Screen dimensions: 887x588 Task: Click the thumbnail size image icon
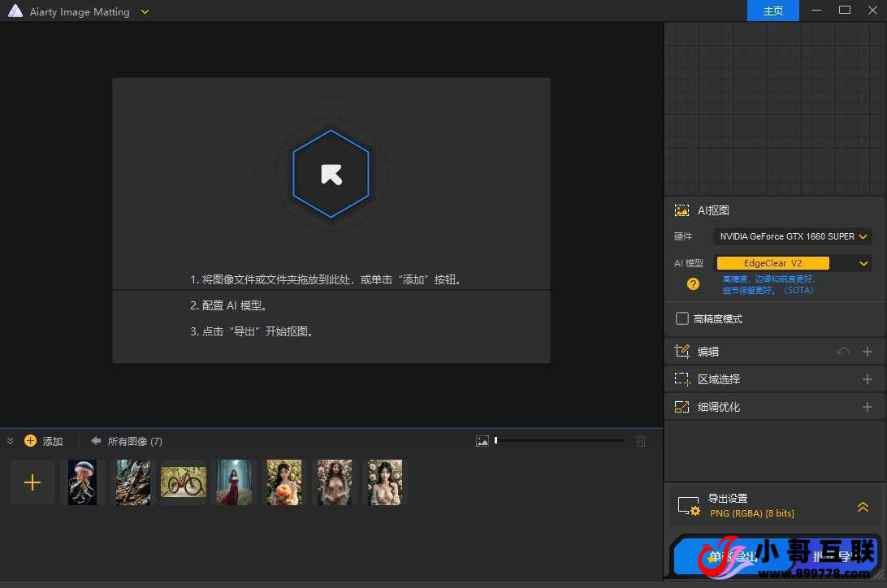[x=482, y=441]
